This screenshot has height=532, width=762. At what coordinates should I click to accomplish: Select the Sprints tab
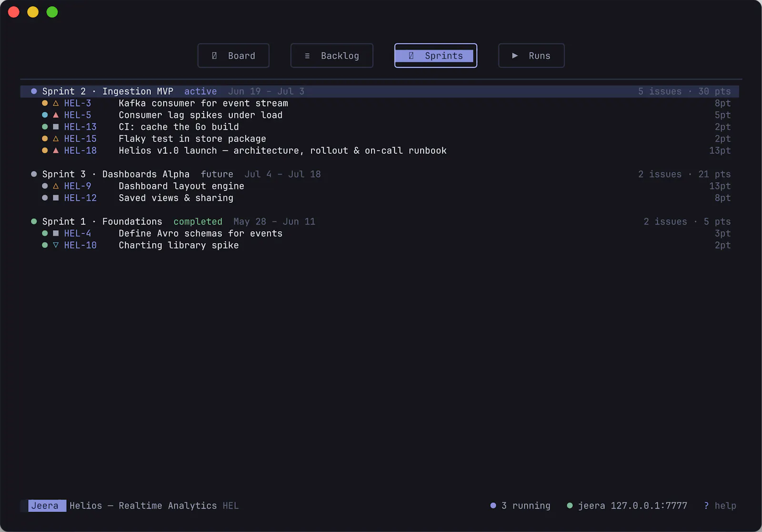(x=435, y=56)
